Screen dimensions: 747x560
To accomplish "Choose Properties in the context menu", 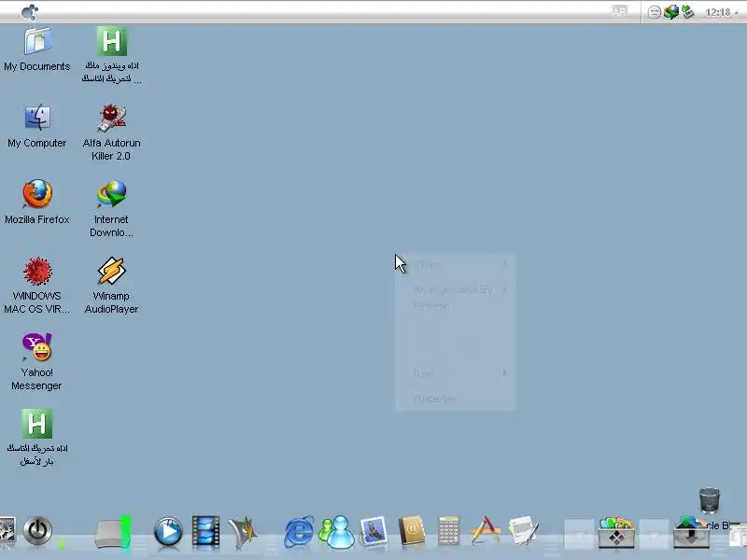I will click(x=455, y=399).
